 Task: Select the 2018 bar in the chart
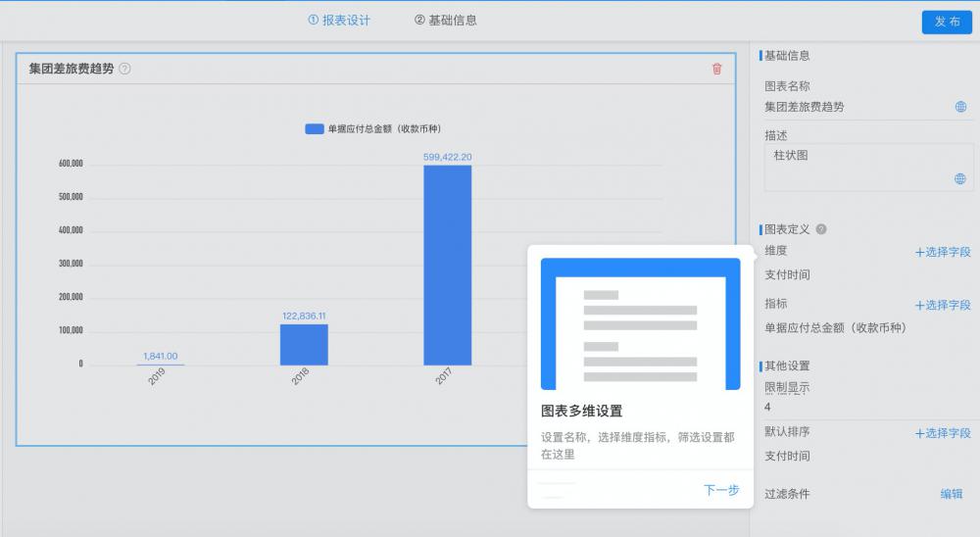click(304, 344)
